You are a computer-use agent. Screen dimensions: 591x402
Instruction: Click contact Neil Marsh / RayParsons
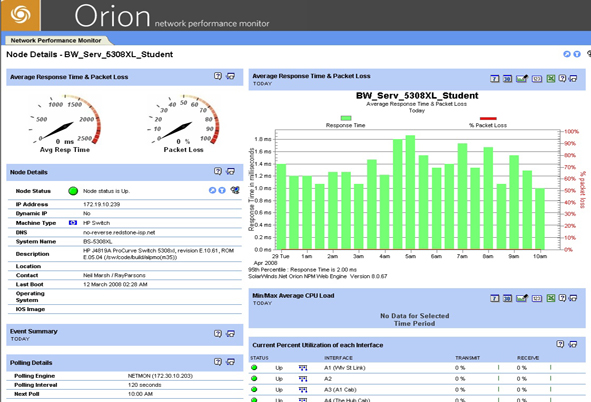click(114, 275)
